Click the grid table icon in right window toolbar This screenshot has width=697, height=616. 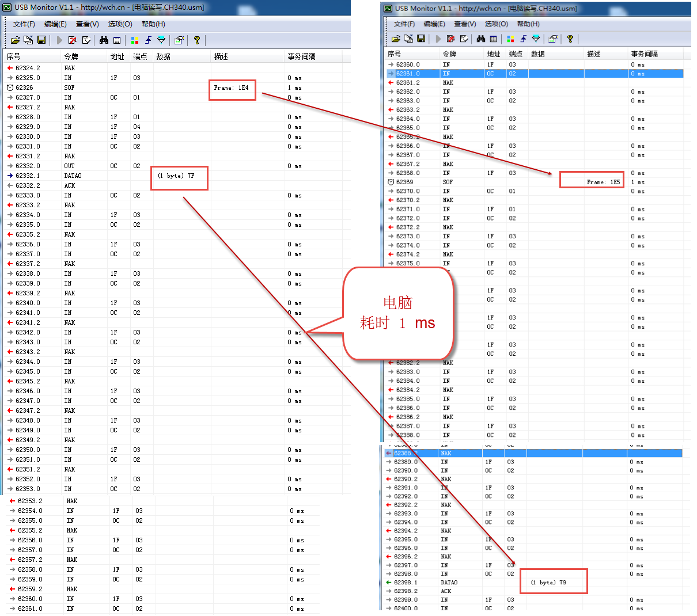click(494, 39)
